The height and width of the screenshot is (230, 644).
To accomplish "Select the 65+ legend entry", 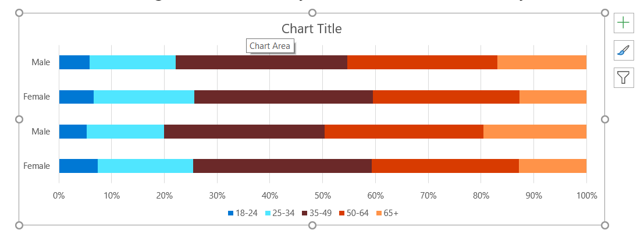I will [x=387, y=213].
